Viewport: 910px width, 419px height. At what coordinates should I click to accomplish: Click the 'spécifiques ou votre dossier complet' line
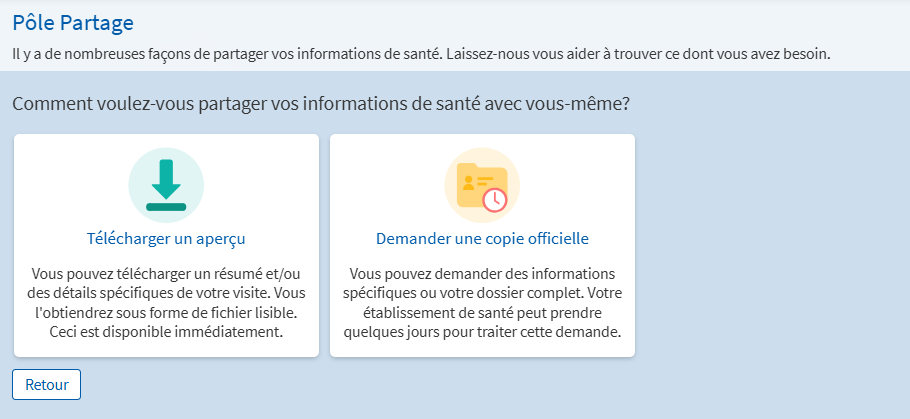point(482,293)
